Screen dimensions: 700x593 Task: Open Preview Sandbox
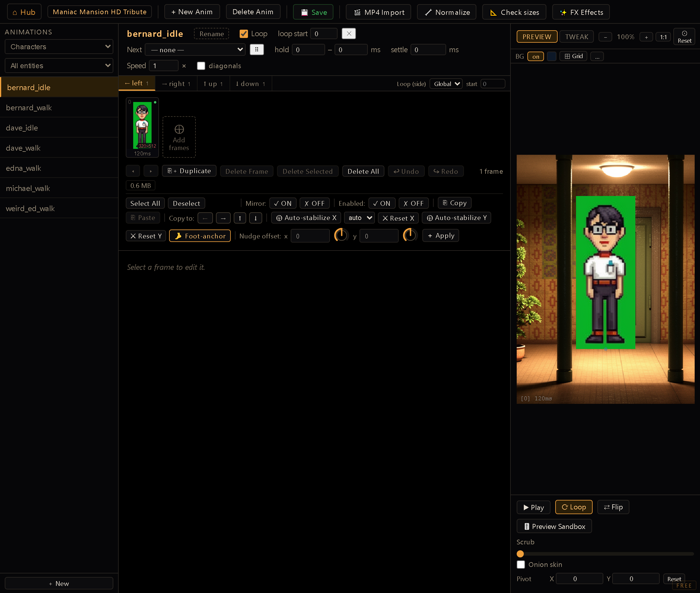tap(554, 527)
